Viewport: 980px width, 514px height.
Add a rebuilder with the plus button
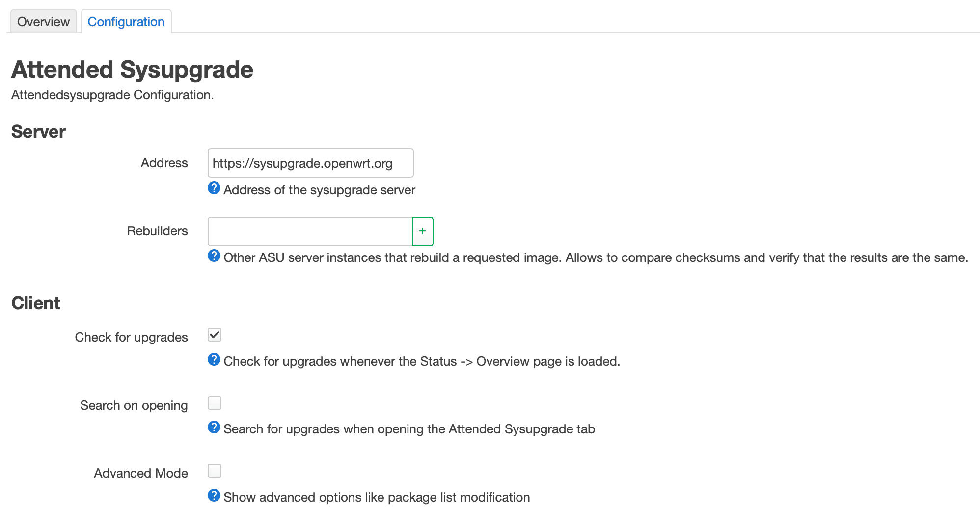coord(422,231)
